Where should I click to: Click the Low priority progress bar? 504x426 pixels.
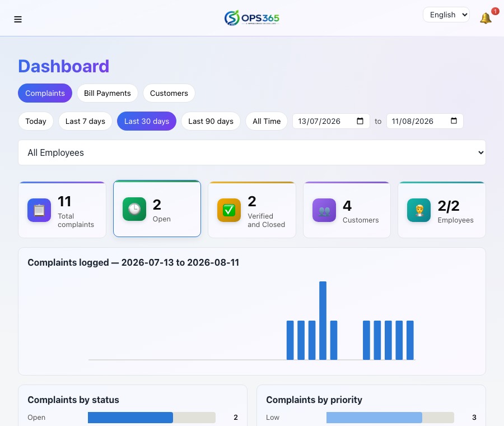coord(390,418)
